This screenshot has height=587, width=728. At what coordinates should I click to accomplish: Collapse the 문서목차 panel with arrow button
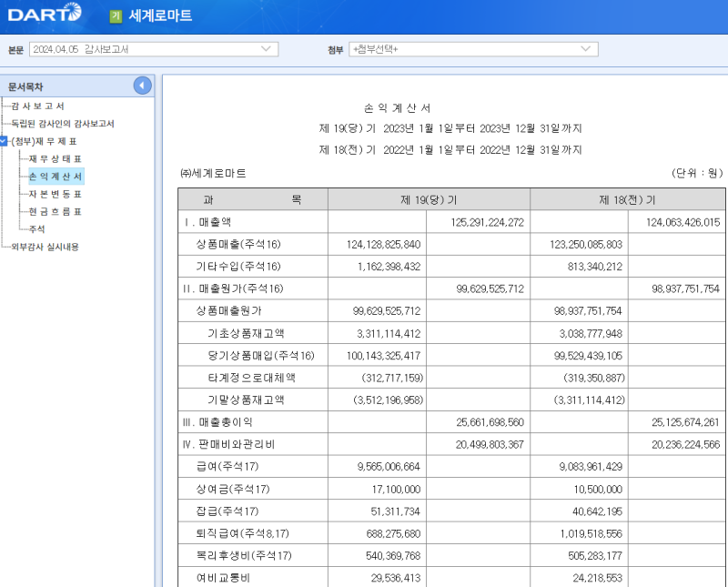[x=143, y=86]
